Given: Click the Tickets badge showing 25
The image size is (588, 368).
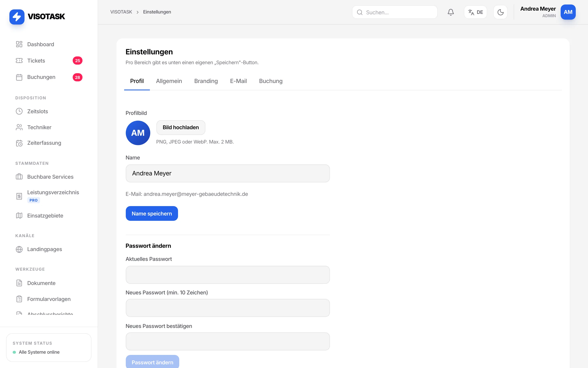Looking at the screenshot, I should (78, 61).
